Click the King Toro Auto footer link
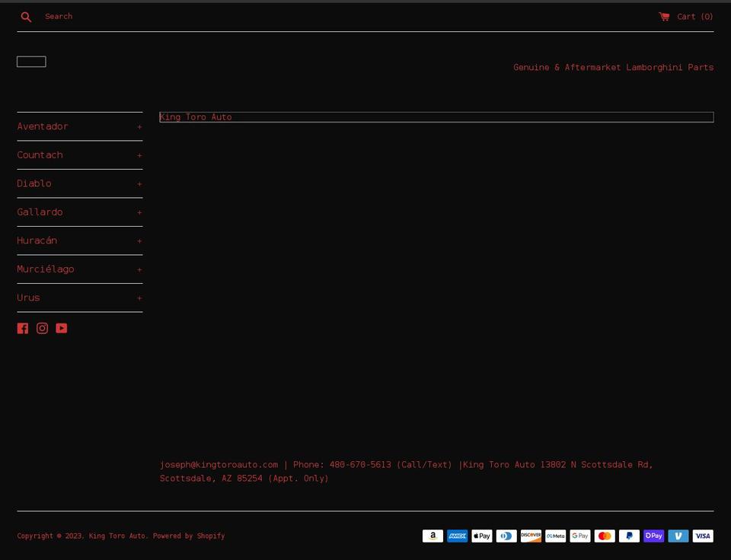Viewport: 731px width, 560px height. point(117,536)
